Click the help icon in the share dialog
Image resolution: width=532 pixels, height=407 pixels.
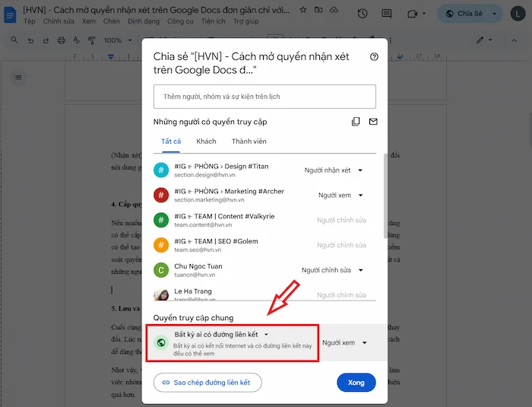tap(373, 56)
